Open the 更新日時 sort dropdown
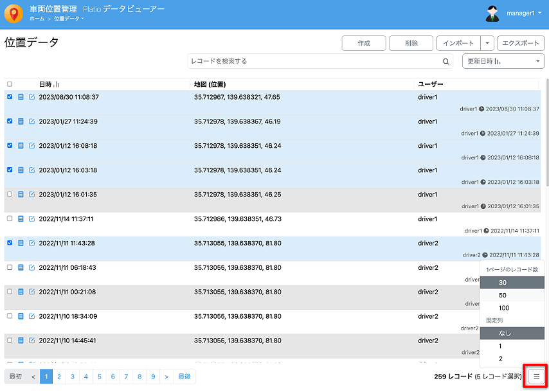Screen dimensions: 549x392 (x=503, y=61)
